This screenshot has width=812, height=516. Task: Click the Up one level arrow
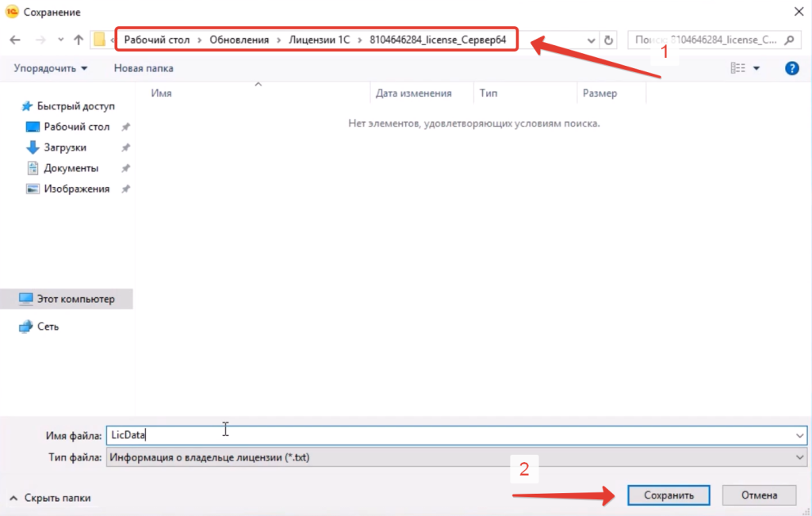click(x=78, y=40)
